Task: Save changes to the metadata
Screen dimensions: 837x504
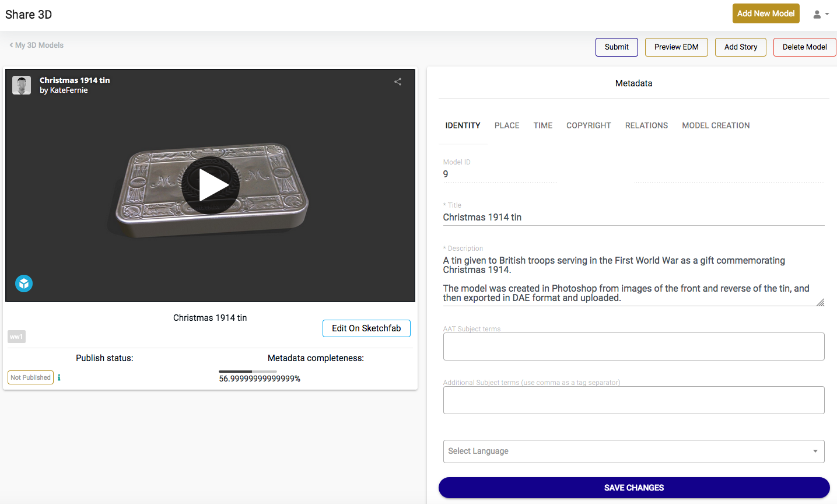Action: (633, 488)
